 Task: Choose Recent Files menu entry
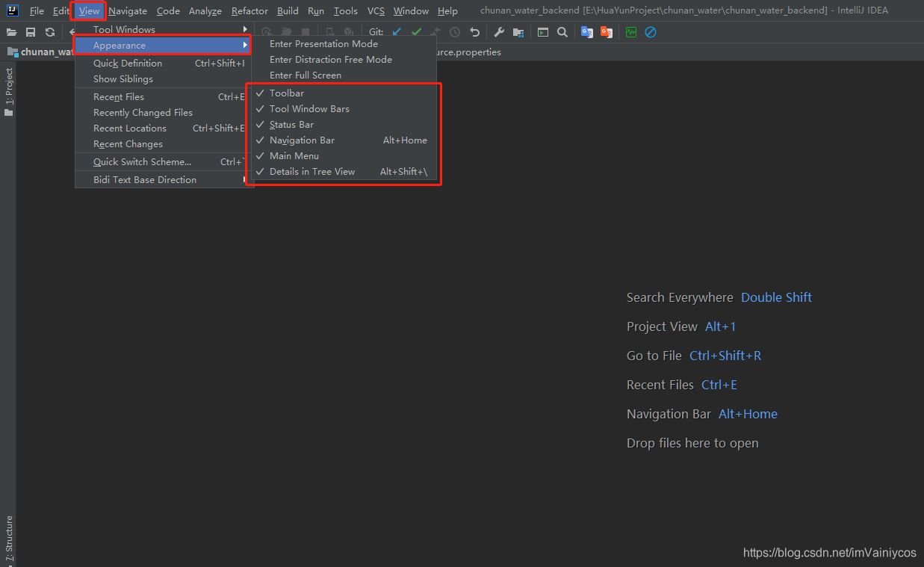click(x=163, y=97)
